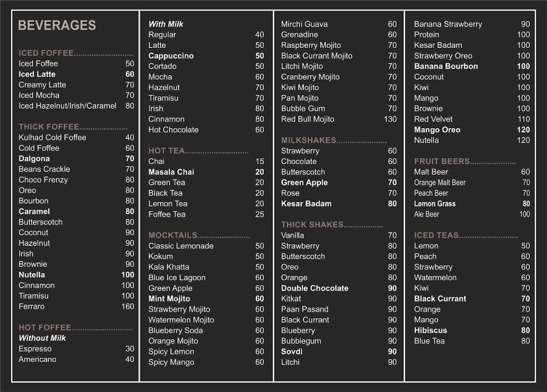Click the Iced Latte menu item
The height and width of the screenshot is (392, 547).
(37, 74)
